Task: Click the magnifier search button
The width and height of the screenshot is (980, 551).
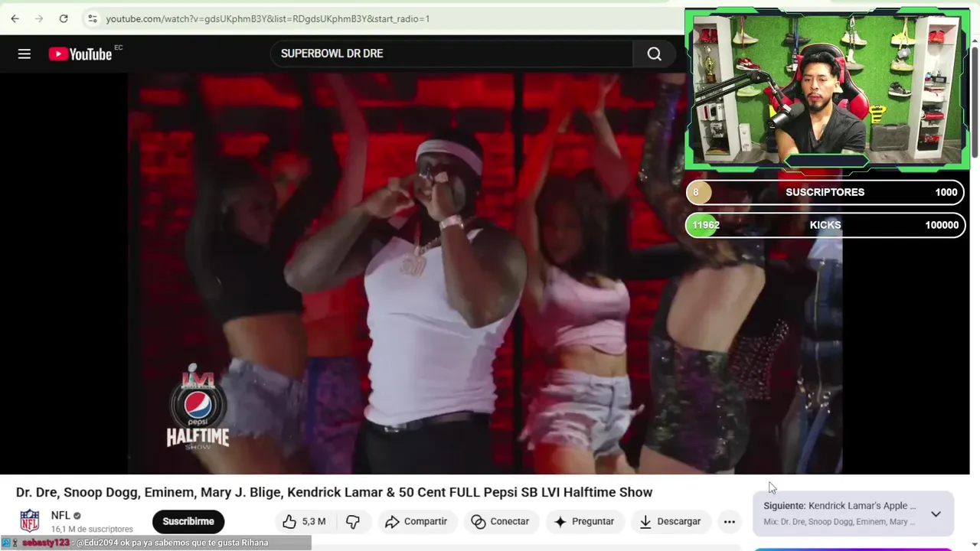Action: point(654,54)
